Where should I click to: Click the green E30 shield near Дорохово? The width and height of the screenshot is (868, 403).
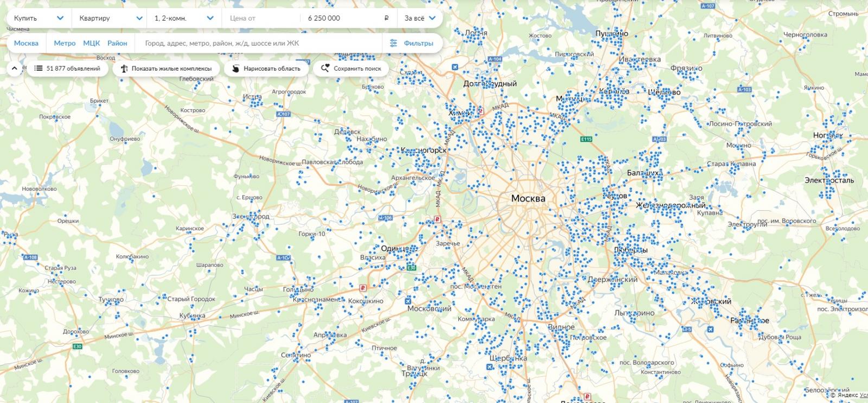click(78, 346)
